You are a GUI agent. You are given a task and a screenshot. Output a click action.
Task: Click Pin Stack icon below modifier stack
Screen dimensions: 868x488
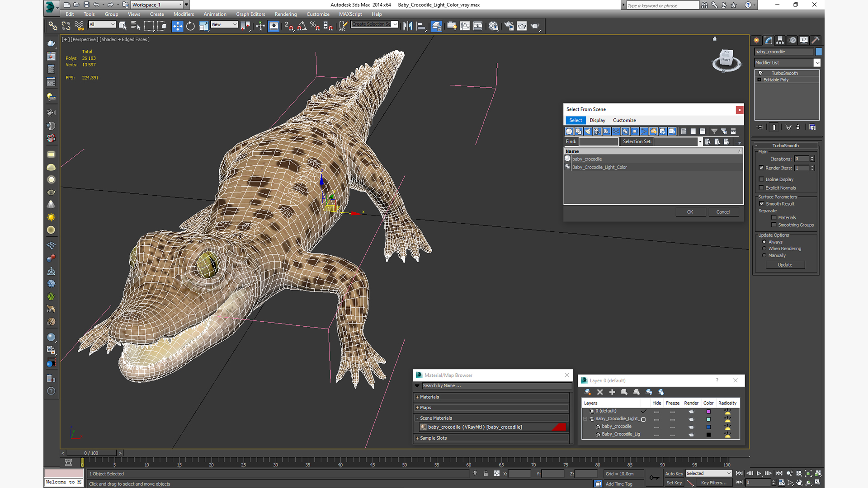[759, 127]
